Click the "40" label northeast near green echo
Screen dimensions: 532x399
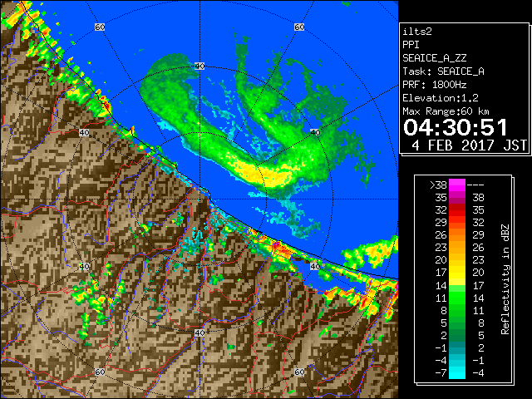[x=315, y=132]
